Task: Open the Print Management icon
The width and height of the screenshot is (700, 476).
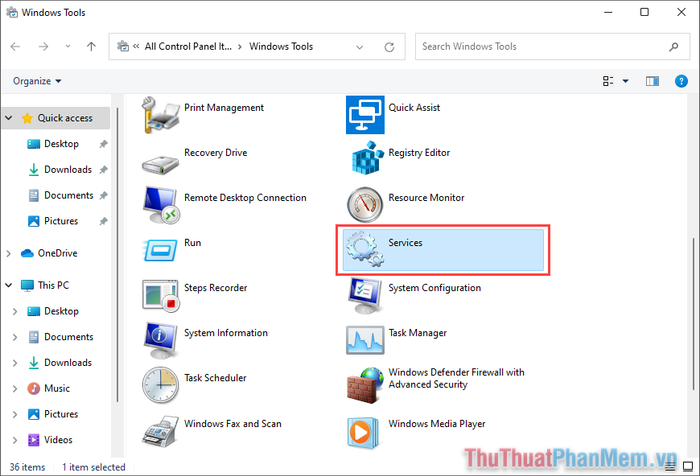Action: tap(160, 115)
